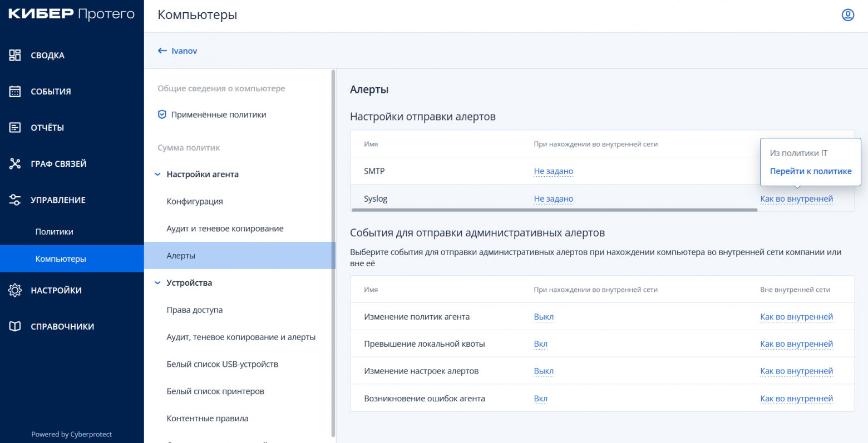The width and height of the screenshot is (868, 443).
Task: Click Изменение политик агента row name
Action: coord(417,317)
